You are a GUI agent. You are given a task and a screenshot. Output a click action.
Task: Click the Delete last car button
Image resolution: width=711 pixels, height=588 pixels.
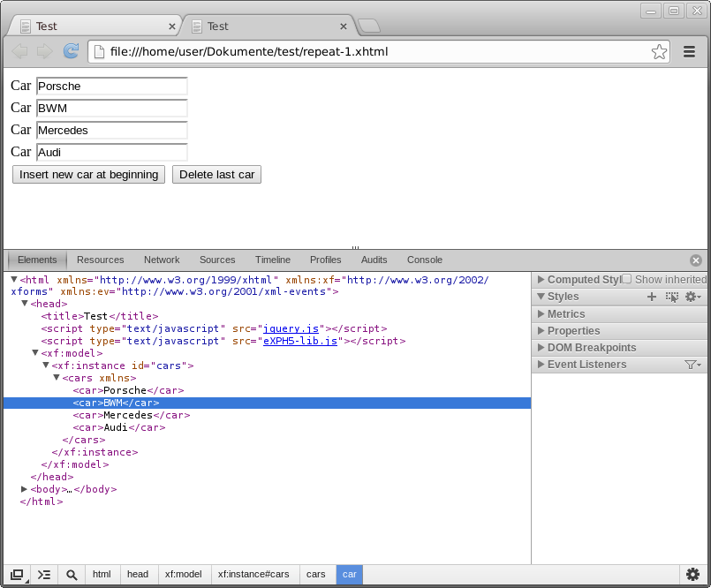click(216, 175)
